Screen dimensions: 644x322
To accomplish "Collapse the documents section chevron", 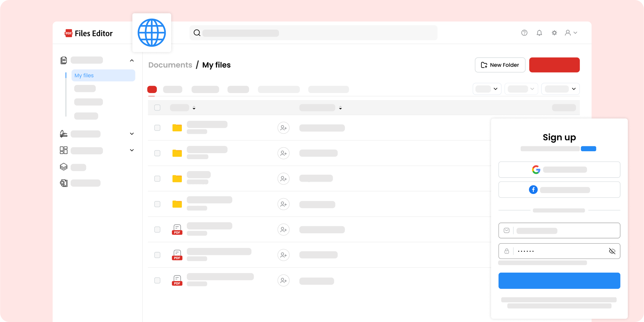I will point(132,60).
